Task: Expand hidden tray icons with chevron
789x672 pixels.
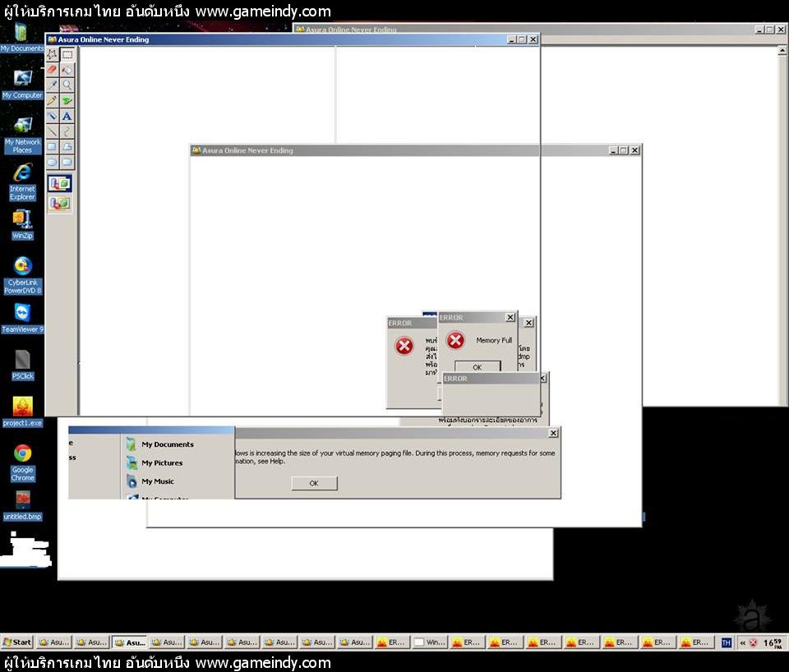Action: tap(743, 642)
